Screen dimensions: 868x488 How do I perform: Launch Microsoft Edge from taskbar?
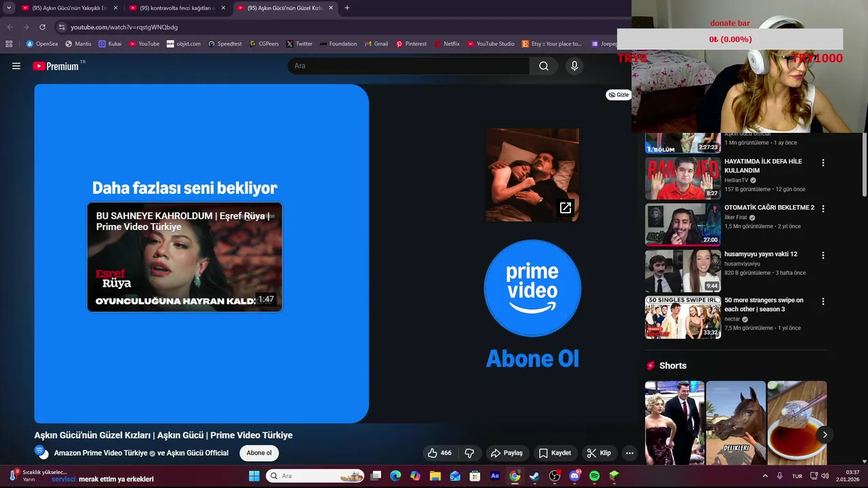point(395,476)
